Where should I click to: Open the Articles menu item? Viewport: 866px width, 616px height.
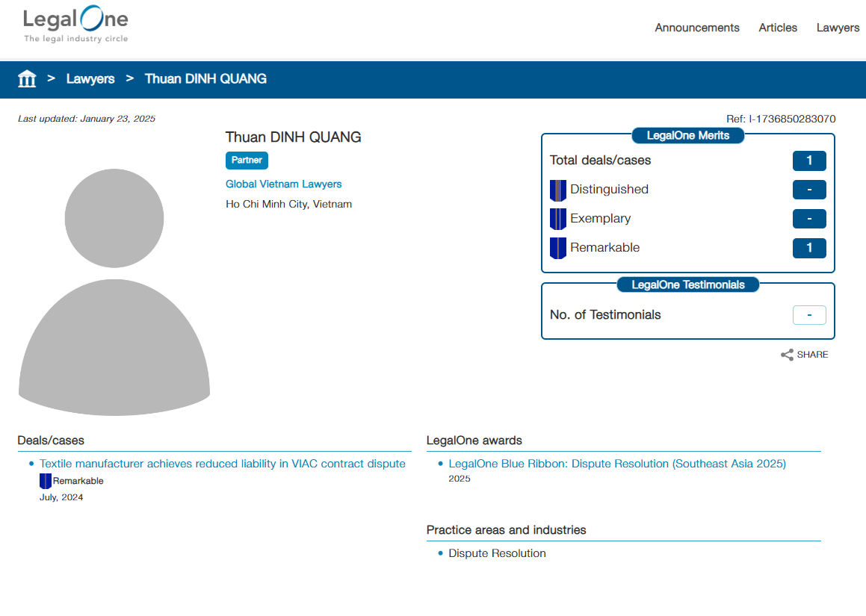778,28
